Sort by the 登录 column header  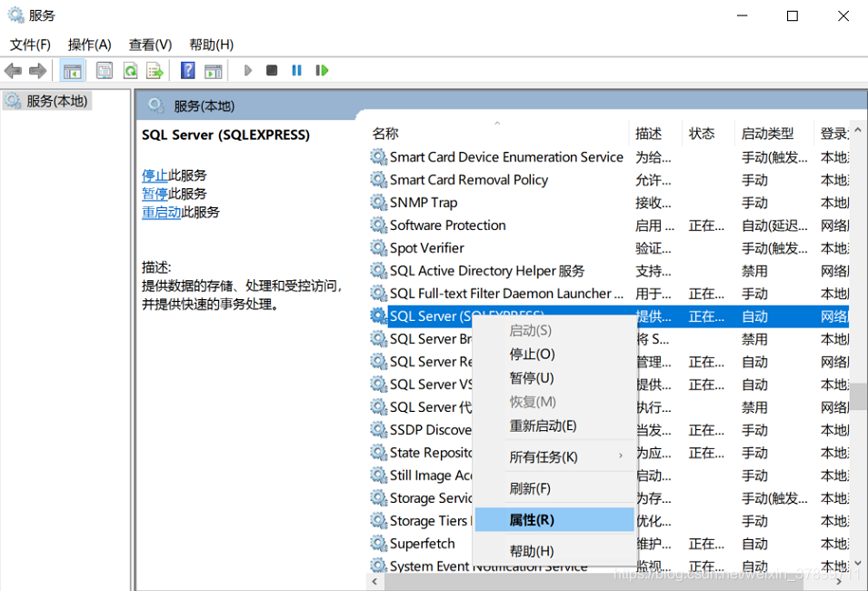tap(832, 134)
